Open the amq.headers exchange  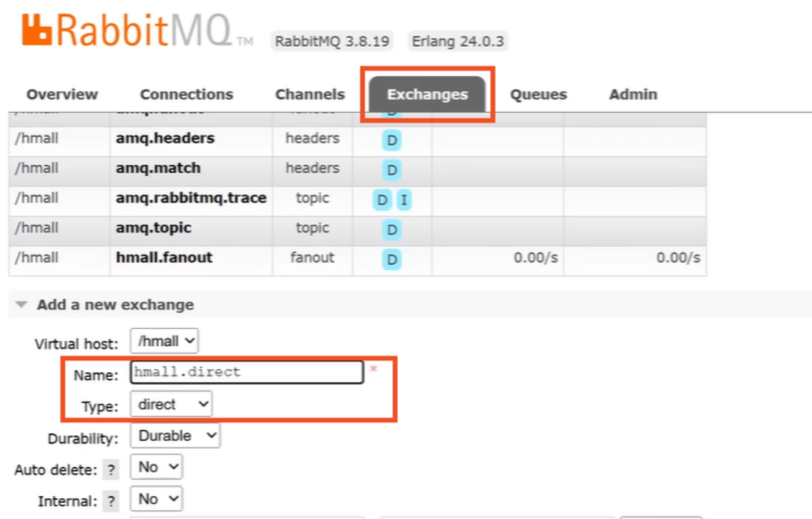click(165, 138)
